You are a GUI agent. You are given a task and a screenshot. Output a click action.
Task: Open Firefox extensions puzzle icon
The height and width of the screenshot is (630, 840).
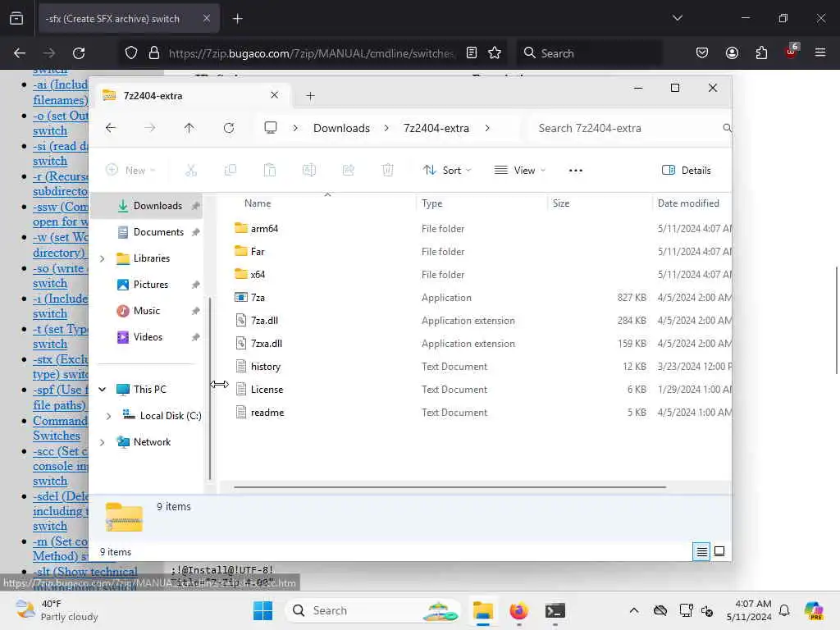tap(761, 53)
